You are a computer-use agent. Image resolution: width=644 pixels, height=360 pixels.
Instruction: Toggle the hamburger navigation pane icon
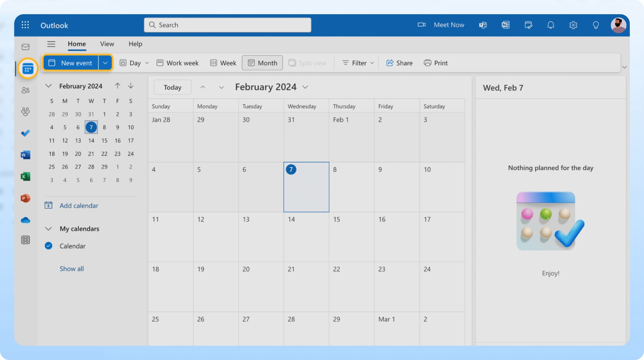pos(51,44)
